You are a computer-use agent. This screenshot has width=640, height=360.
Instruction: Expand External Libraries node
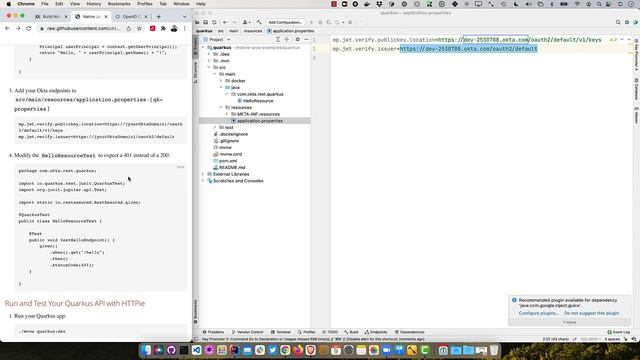click(203, 174)
